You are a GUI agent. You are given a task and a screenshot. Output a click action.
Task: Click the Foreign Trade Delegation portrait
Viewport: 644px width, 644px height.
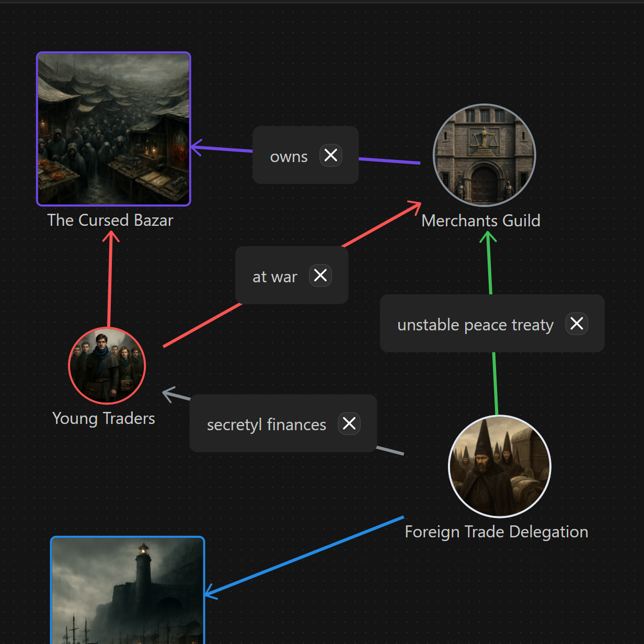(x=500, y=467)
